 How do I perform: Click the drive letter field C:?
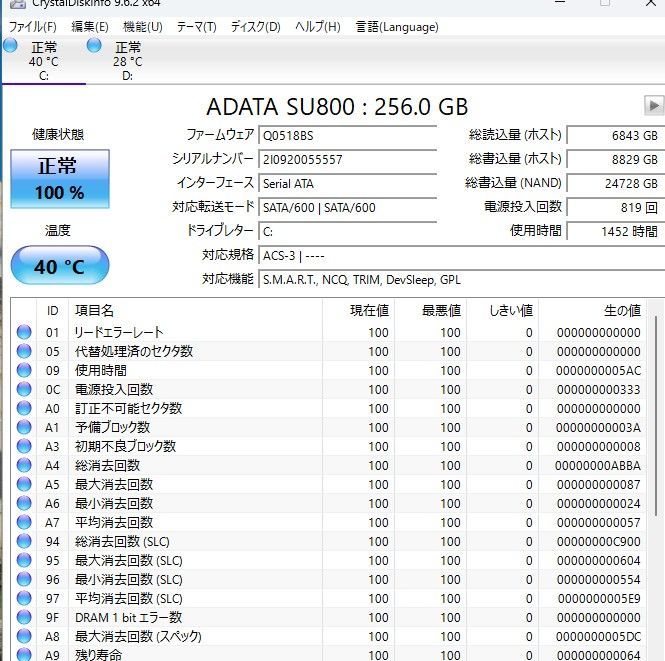(x=347, y=231)
